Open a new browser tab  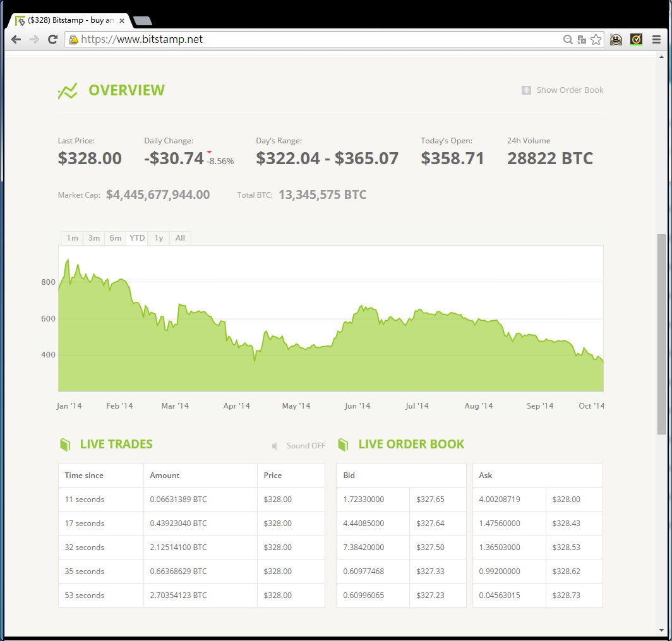click(142, 21)
